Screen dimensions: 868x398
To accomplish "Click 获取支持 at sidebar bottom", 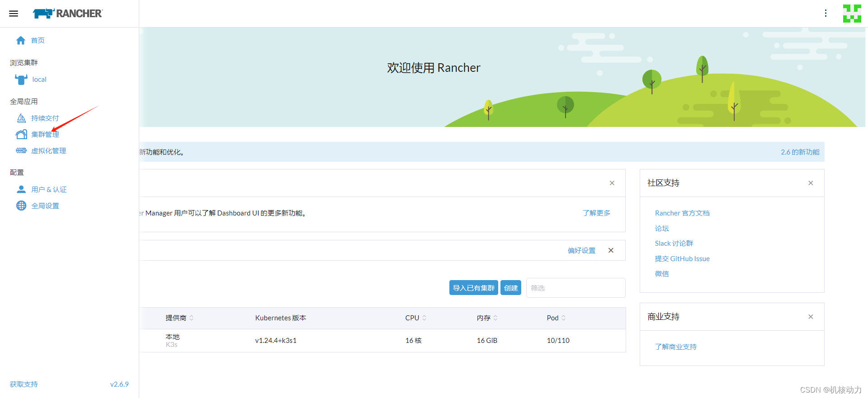I will 24,384.
